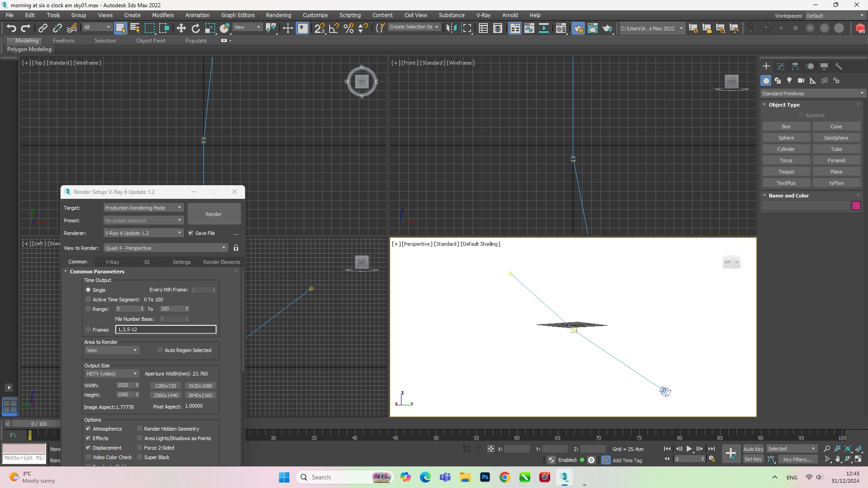This screenshot has height=488, width=868.
Task: Toggle Angle Snap icon
Action: pos(334,28)
